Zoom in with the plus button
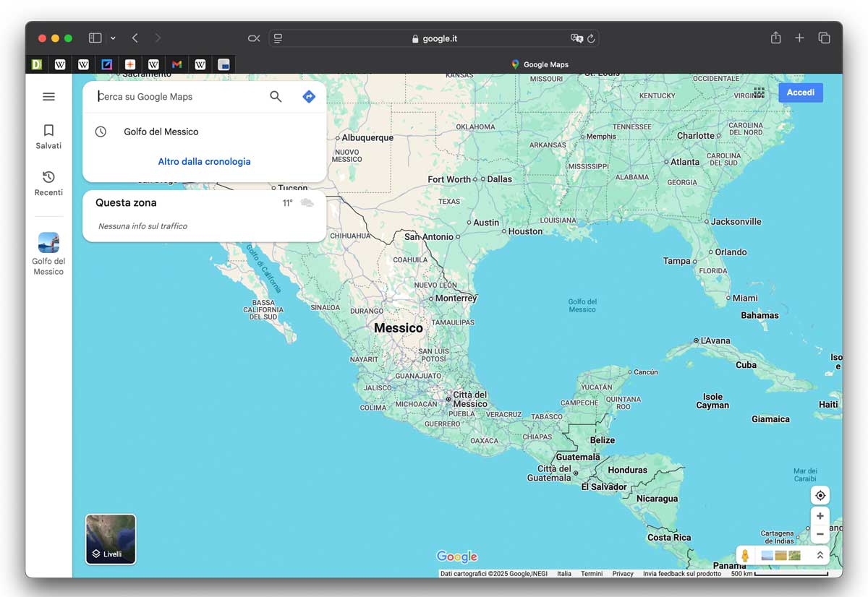Image resolution: width=868 pixels, height=597 pixels. click(x=820, y=516)
